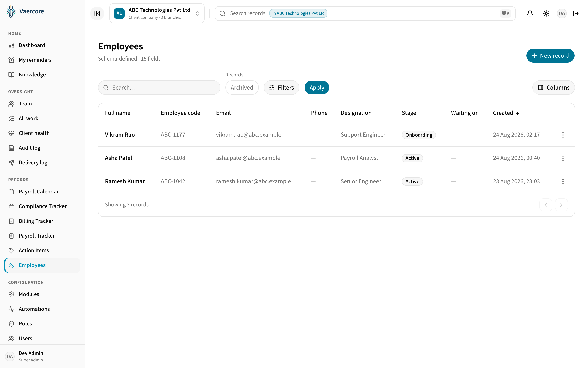Click employee code ABC-1042

[x=173, y=181]
